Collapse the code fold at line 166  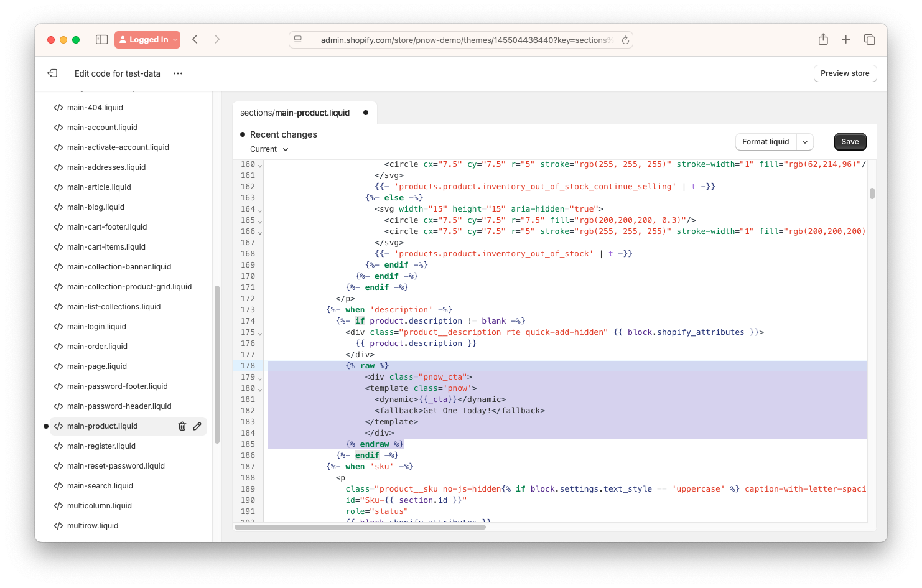pyautogui.click(x=260, y=233)
